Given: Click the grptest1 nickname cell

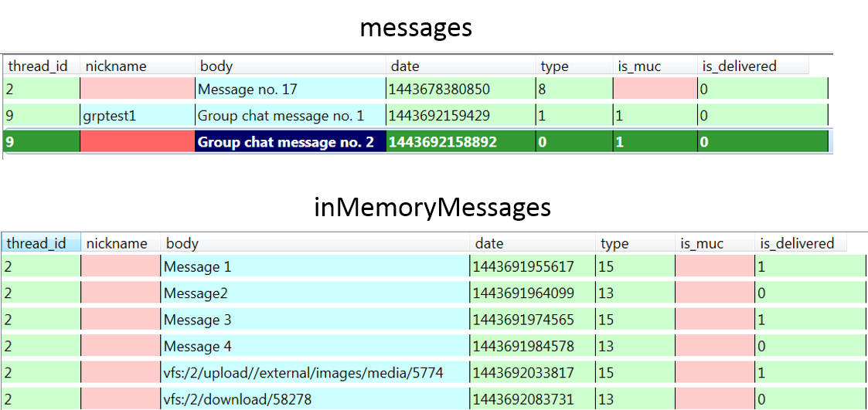Looking at the screenshot, I should click(x=137, y=117).
